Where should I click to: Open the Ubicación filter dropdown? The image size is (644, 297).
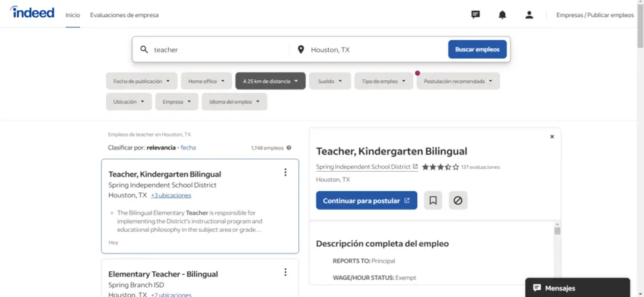point(129,102)
